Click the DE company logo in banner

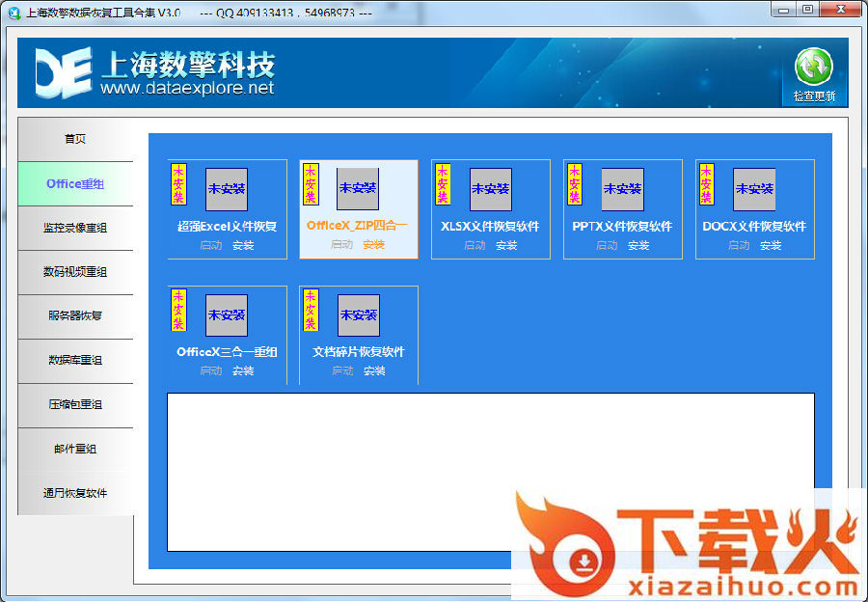(x=63, y=72)
